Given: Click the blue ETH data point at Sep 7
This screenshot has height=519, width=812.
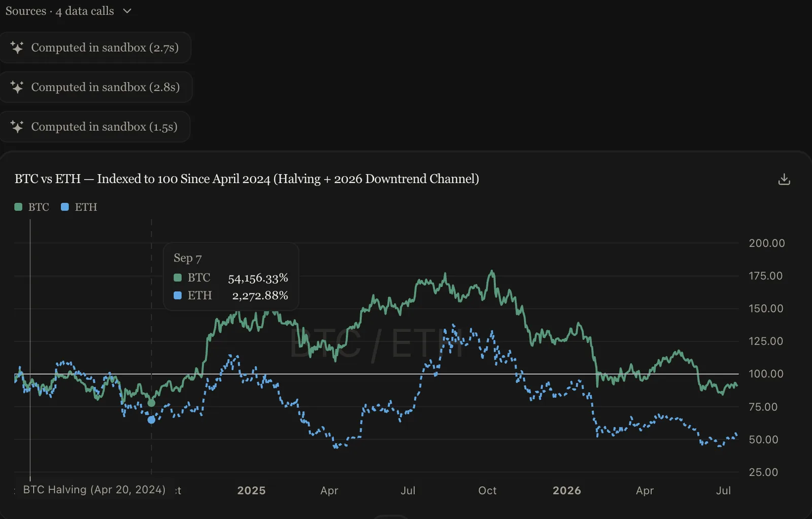Looking at the screenshot, I should (151, 420).
